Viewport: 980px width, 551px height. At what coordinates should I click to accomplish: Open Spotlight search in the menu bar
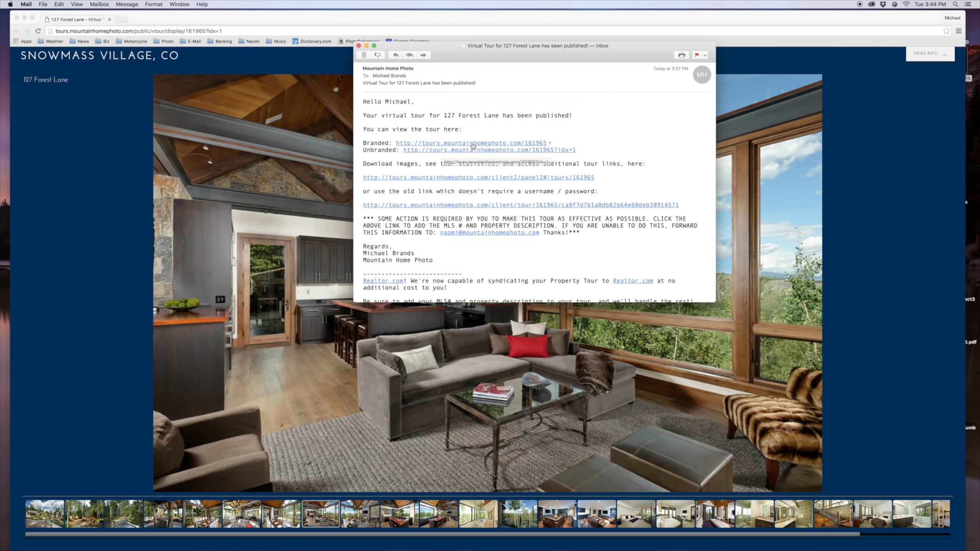pos(955,4)
